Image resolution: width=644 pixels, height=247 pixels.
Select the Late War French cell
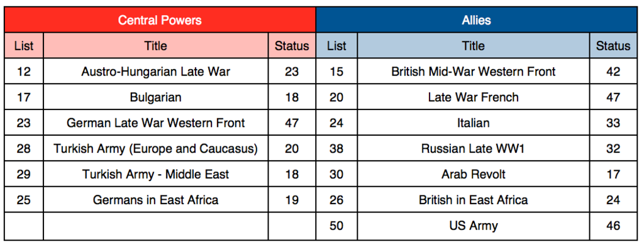point(474,97)
